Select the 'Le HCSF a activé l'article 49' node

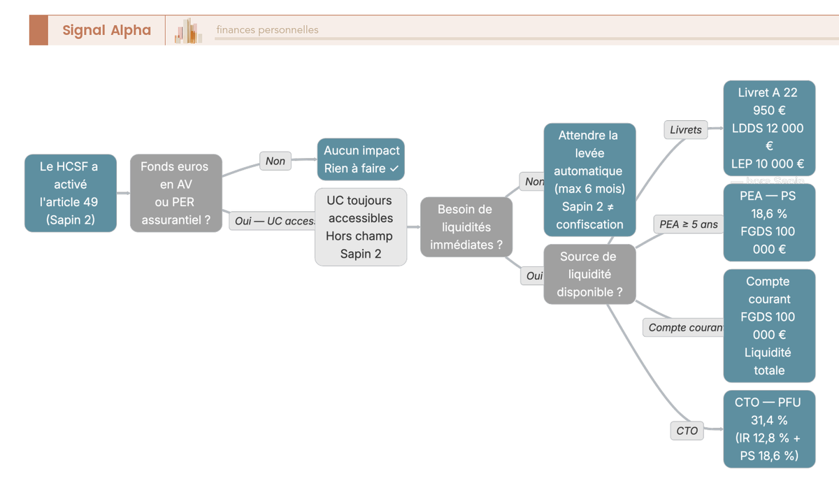coord(71,193)
